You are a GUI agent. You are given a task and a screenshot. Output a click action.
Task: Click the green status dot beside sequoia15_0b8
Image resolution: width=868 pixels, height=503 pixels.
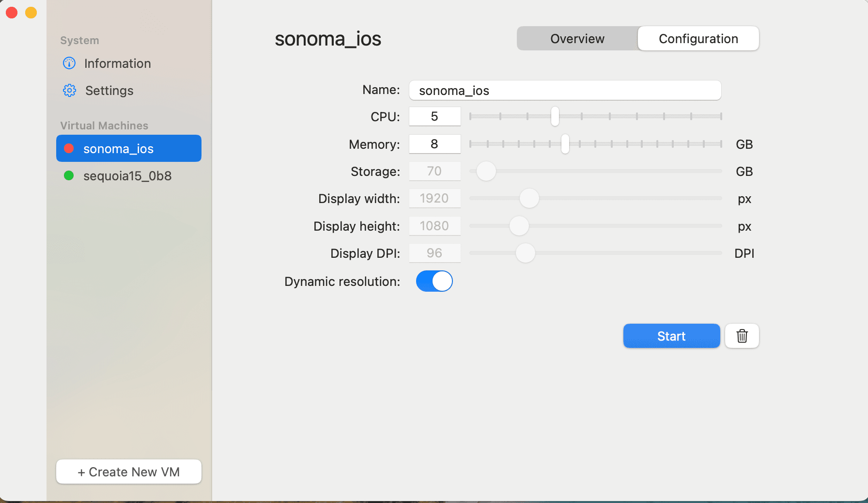[x=68, y=175]
